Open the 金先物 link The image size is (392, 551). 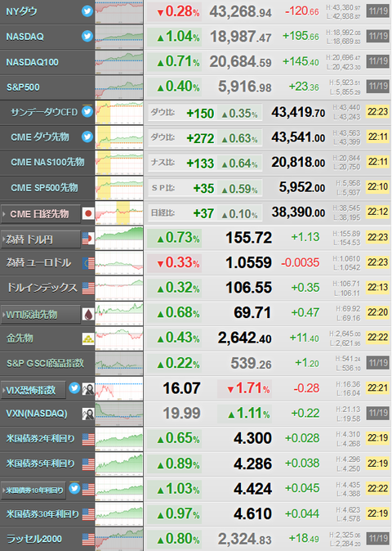(20, 338)
